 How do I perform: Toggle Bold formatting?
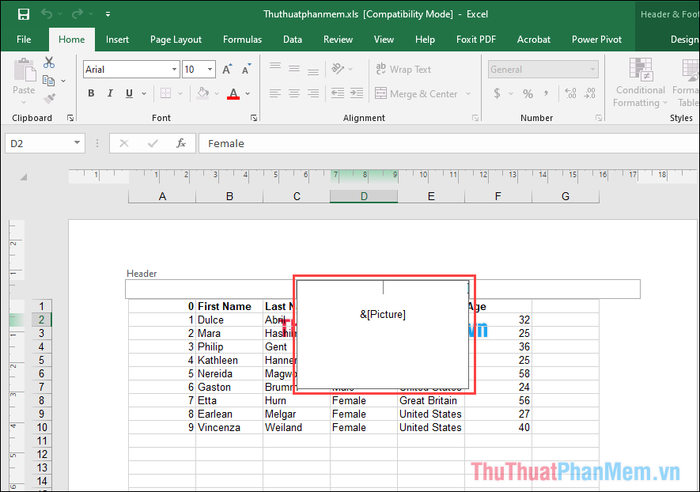92,94
